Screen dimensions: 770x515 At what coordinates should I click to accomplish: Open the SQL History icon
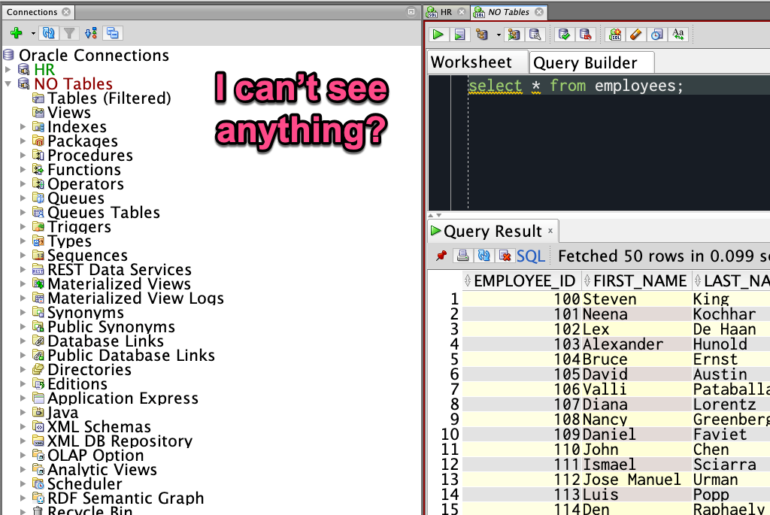coord(657,34)
